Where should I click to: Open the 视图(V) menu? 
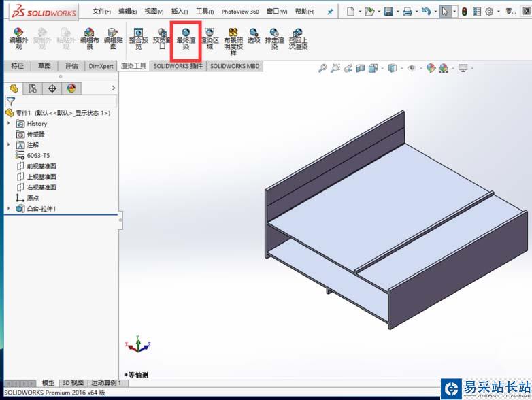tap(154, 12)
